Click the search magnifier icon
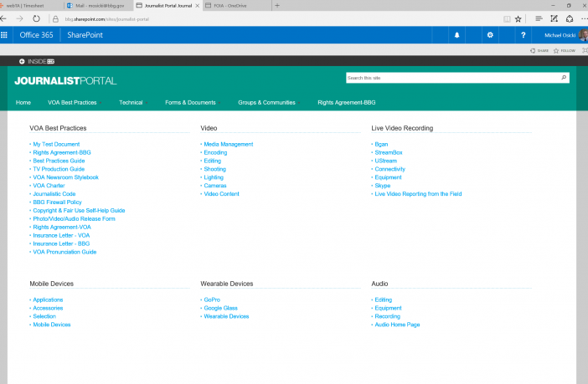The width and height of the screenshot is (588, 384). click(x=564, y=78)
